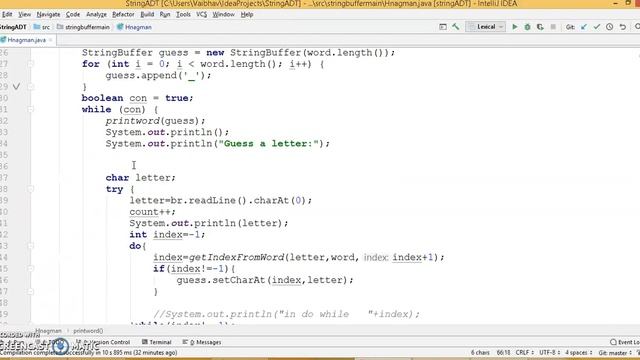Screen dimensions: 640x360
Task: Change UTF-8 file encoding in status bar
Action: point(549,352)
